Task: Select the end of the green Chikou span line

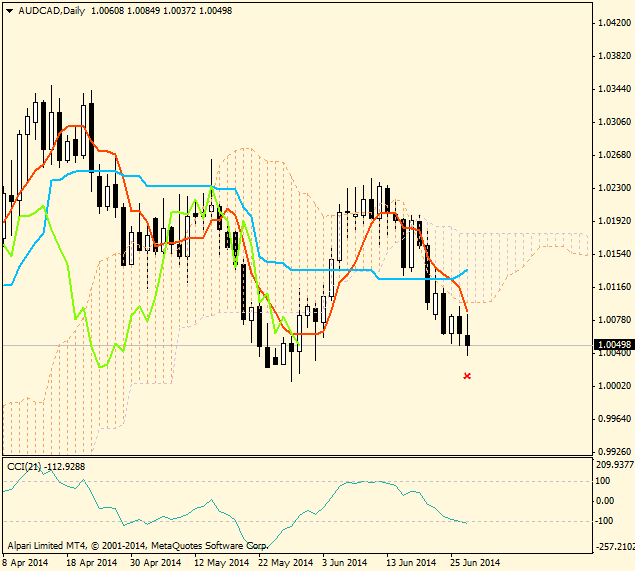Action: pyautogui.click(x=299, y=344)
